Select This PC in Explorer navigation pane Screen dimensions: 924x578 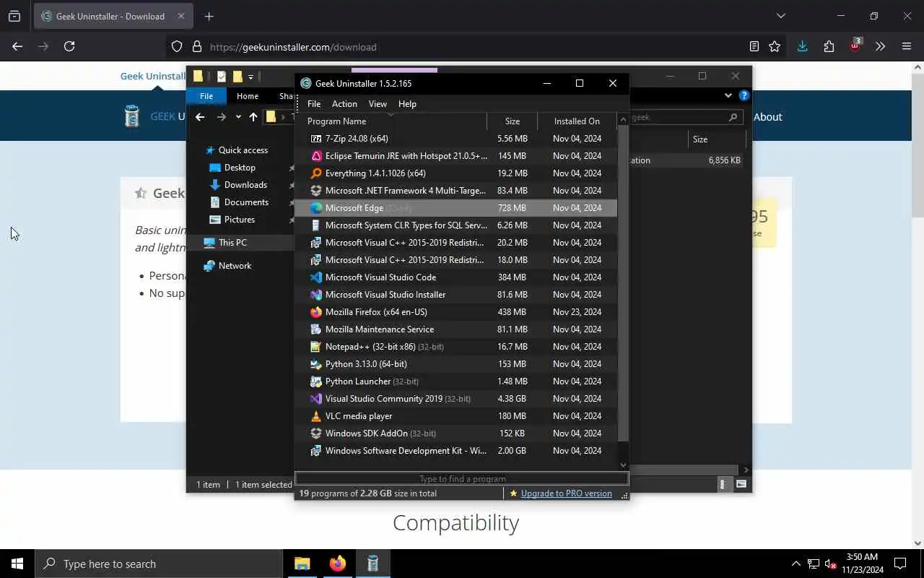pyautogui.click(x=232, y=242)
